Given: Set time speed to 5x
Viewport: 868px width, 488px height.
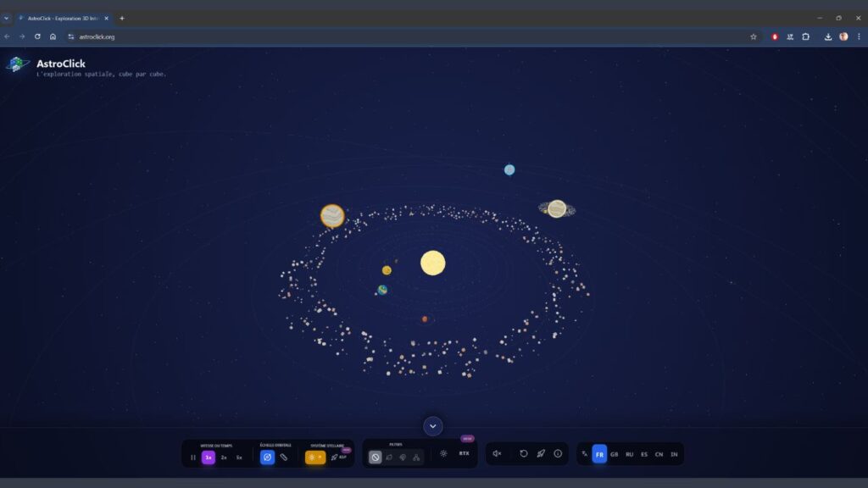Looking at the screenshot, I should (x=239, y=457).
